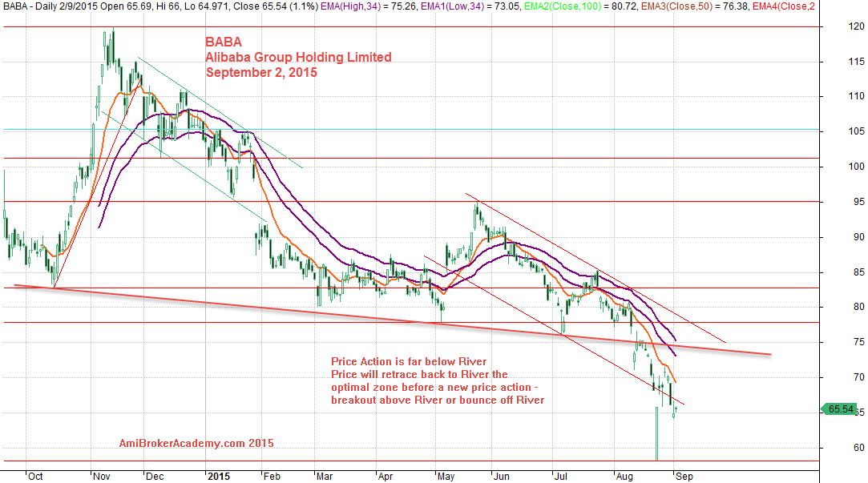The height and width of the screenshot is (483, 868).
Task: Click the May label on the date axis
Action: [x=446, y=477]
